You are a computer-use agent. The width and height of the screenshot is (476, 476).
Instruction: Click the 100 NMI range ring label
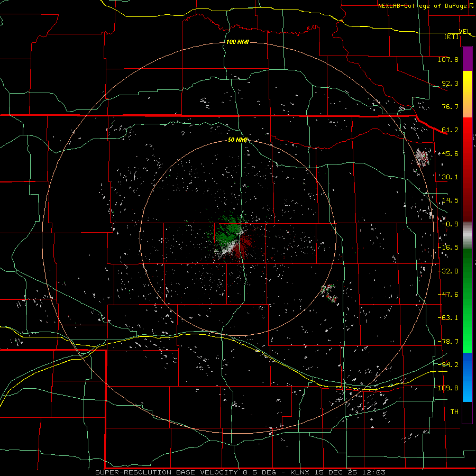coord(237,42)
